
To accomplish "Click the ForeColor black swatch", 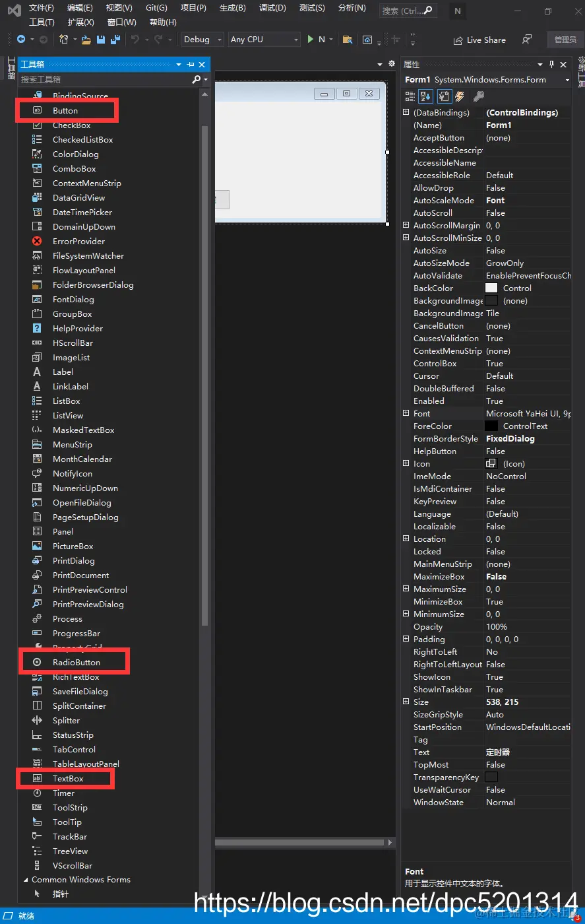I will coord(491,426).
